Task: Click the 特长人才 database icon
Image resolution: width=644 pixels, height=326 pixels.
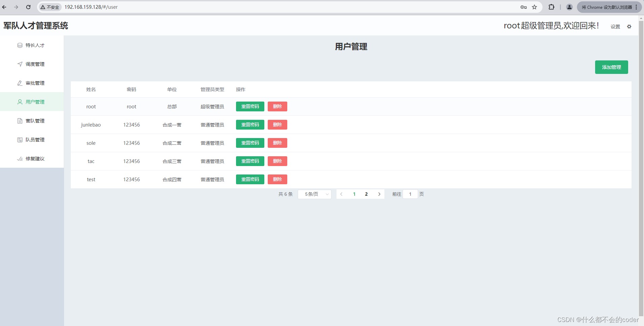Action: point(20,45)
